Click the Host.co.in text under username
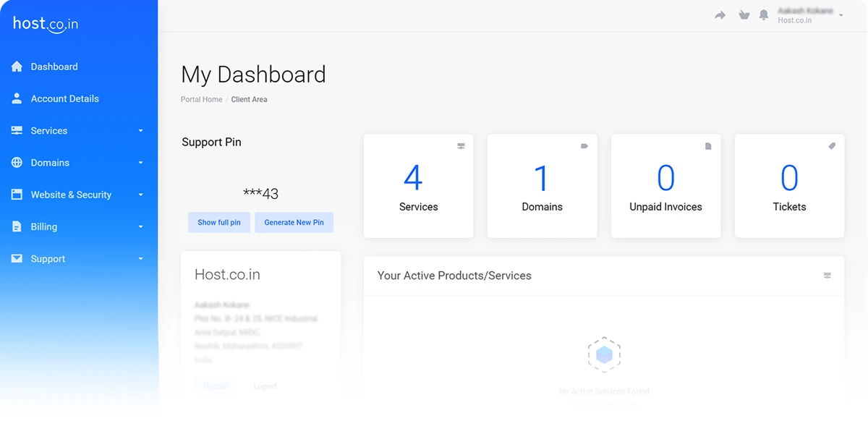Viewport: 868px width, 434px height. [795, 20]
